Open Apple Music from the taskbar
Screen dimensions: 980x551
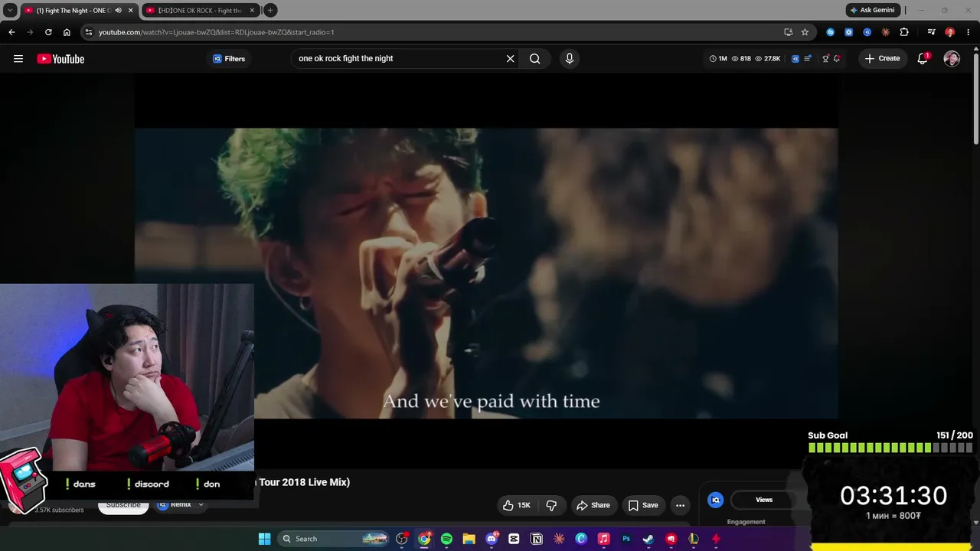tap(603, 539)
